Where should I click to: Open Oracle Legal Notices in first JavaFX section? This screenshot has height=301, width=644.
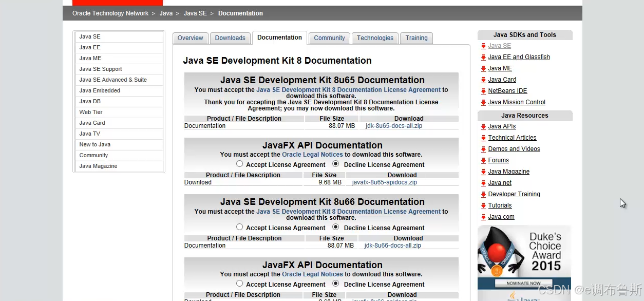[312, 155]
